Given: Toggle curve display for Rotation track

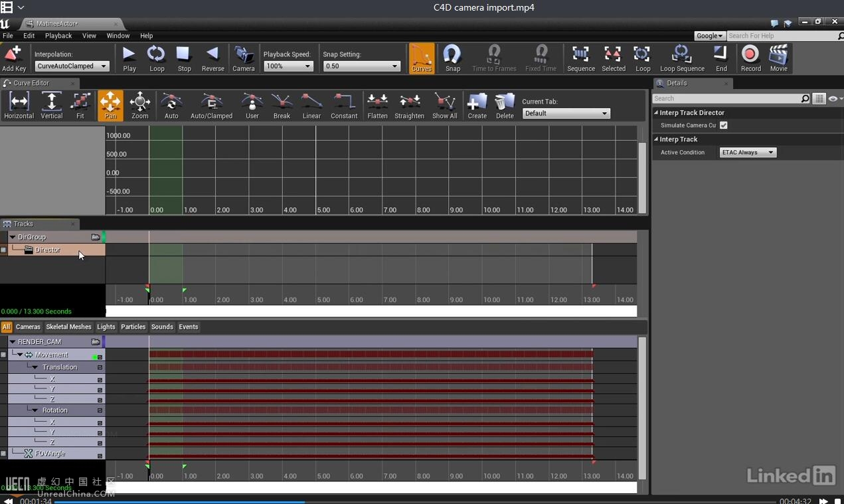Looking at the screenshot, I should [x=100, y=410].
